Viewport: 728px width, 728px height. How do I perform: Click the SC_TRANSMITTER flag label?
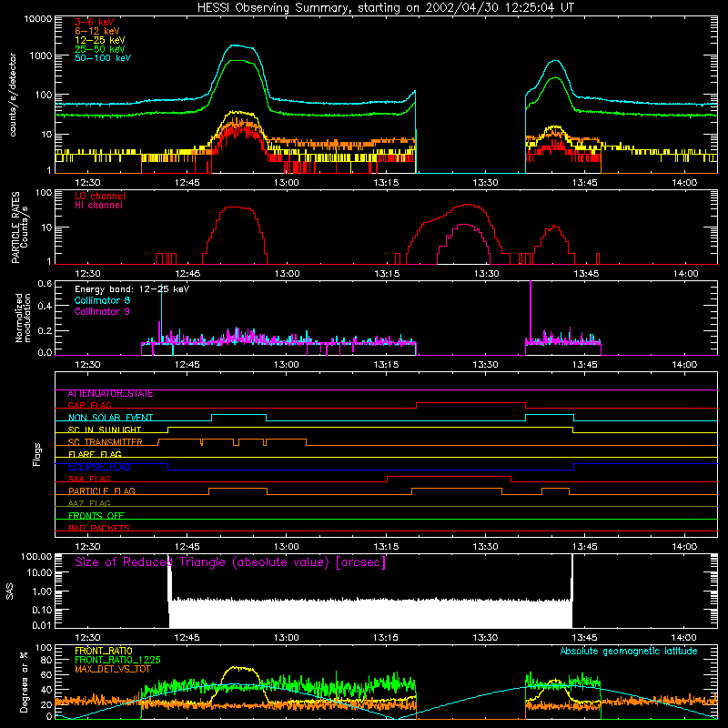click(x=106, y=442)
